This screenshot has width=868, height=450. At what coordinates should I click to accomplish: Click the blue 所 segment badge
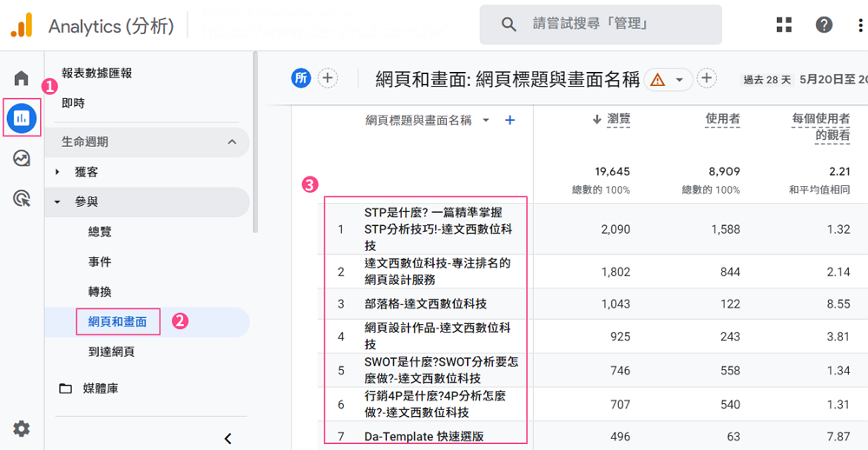tap(301, 78)
